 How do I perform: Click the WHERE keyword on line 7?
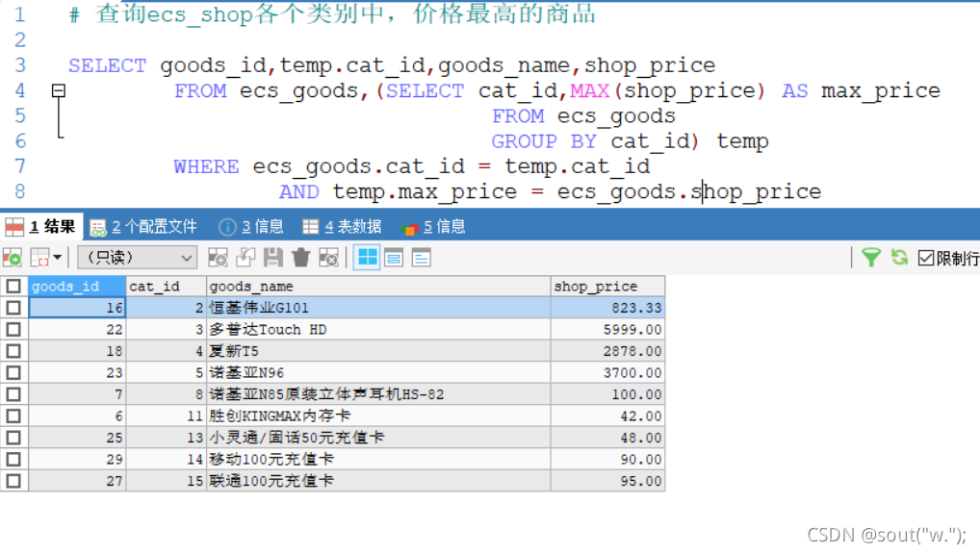coord(206,166)
